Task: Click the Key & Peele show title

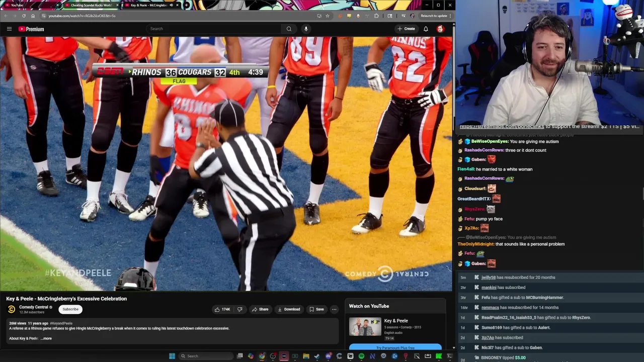Action: coord(396,321)
